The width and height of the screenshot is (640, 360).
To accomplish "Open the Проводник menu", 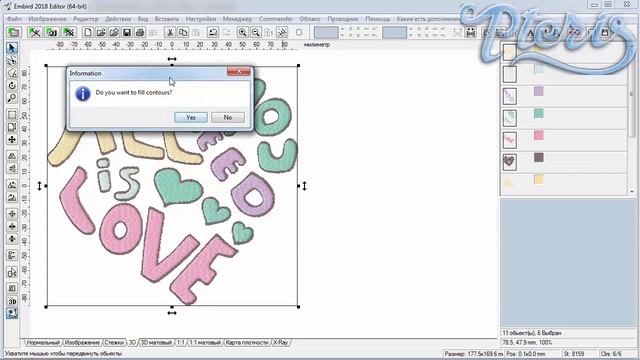I will [343, 19].
